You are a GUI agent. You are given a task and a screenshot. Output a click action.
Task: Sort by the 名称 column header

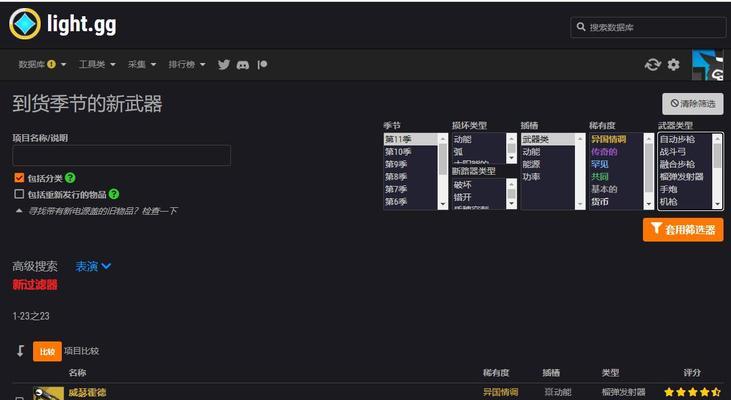pos(77,373)
